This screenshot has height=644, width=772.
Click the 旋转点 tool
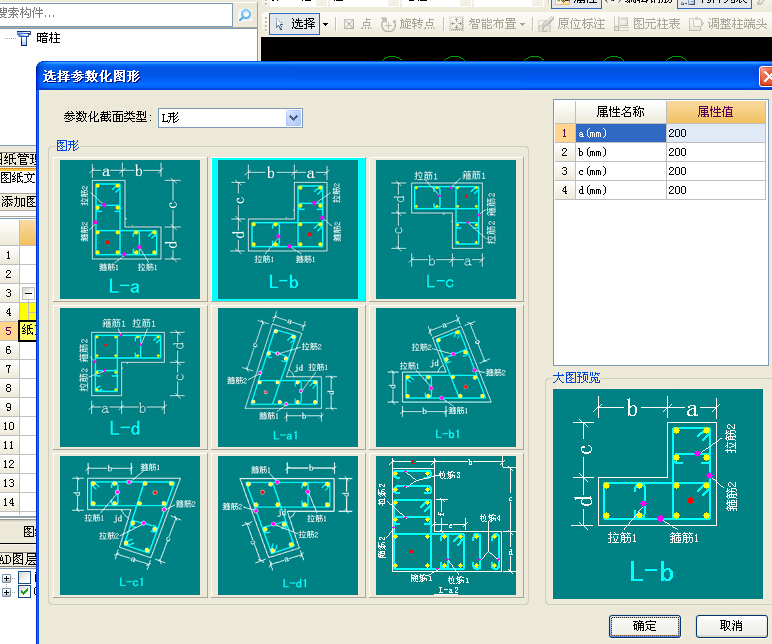pos(408,24)
